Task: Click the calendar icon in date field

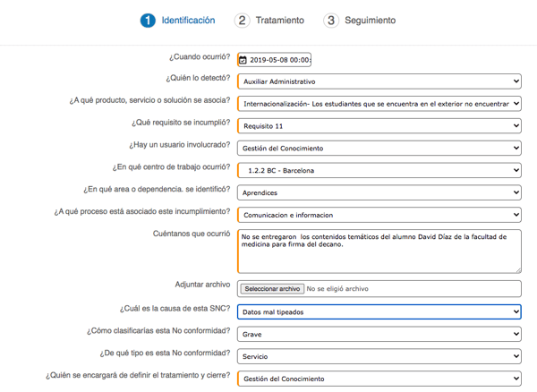Action: coord(243,60)
